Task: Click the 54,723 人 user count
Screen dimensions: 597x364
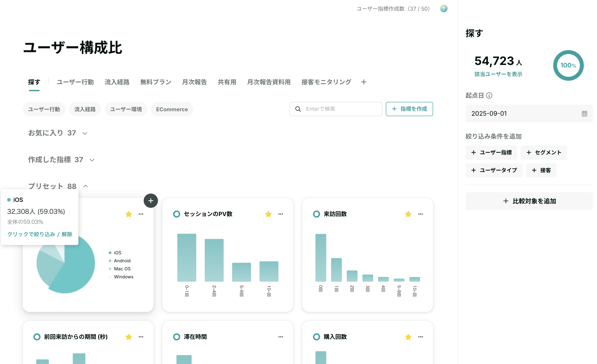Action: (498, 61)
